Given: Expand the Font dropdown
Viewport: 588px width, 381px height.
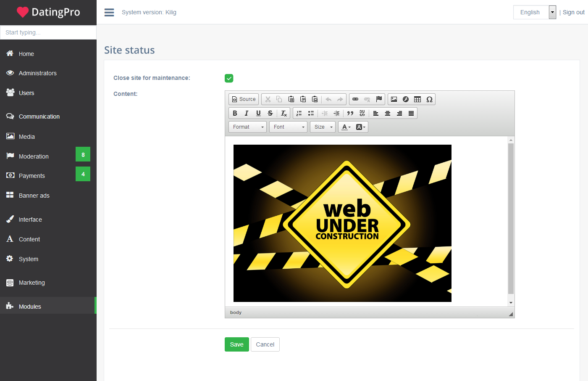Looking at the screenshot, I should [x=288, y=127].
